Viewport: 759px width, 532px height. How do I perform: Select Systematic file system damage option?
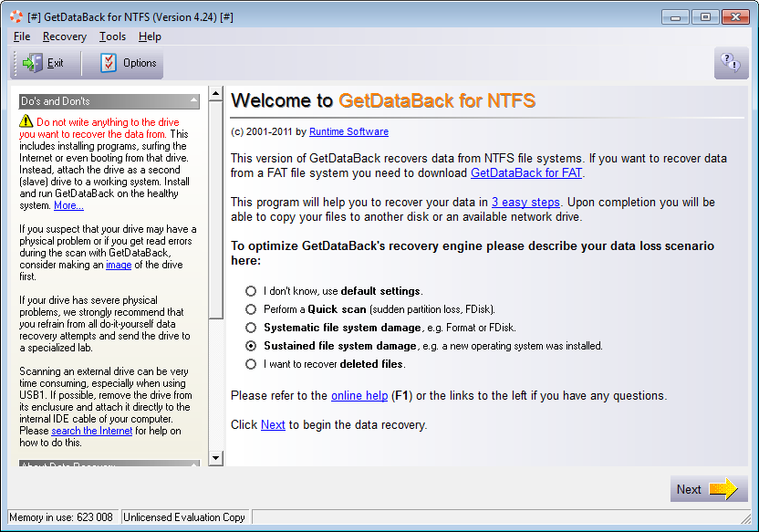coord(251,328)
